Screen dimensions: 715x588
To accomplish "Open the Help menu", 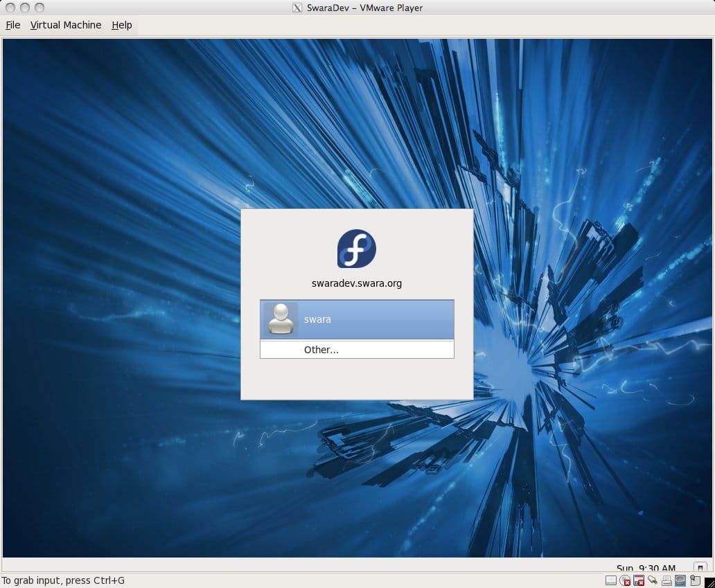I will [x=122, y=25].
